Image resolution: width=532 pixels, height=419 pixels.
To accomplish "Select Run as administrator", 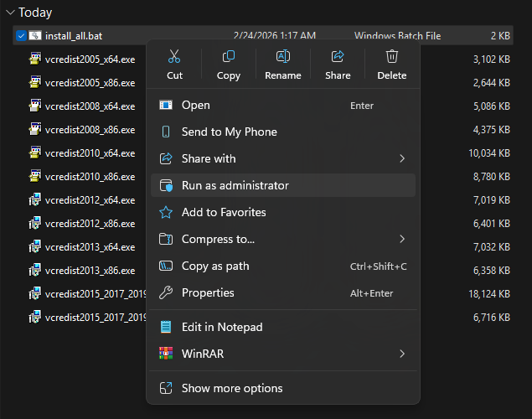I will click(235, 186).
